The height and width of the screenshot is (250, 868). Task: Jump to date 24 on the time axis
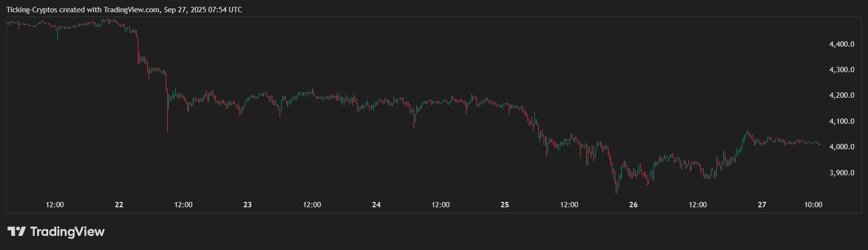point(376,205)
